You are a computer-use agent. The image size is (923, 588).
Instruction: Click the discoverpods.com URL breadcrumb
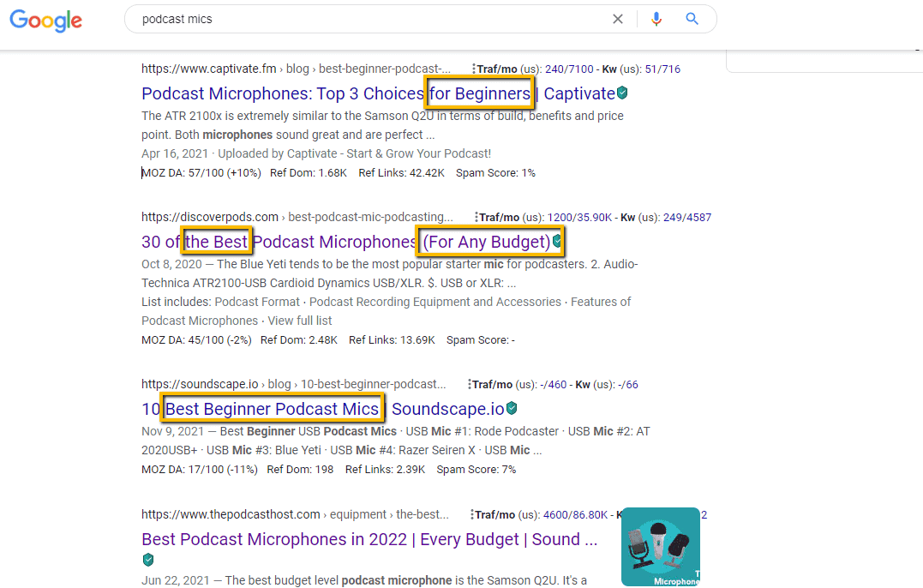[x=297, y=217]
